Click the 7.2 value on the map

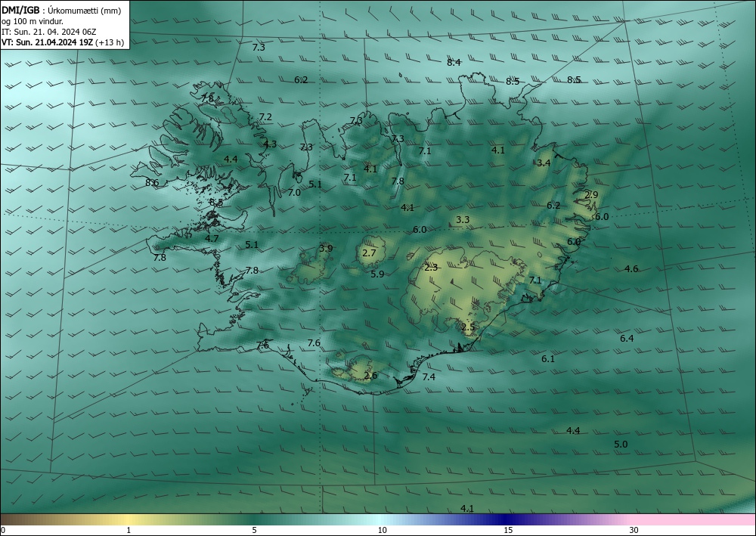tap(265, 117)
